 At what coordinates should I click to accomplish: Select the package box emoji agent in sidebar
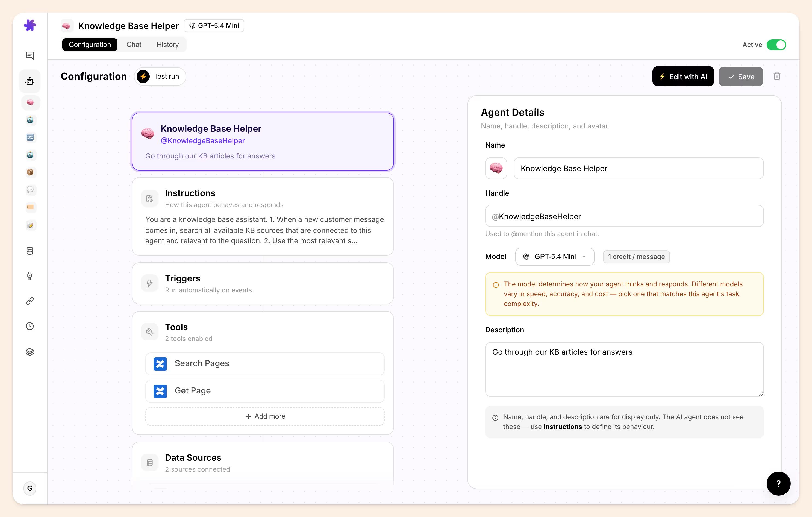(x=30, y=172)
